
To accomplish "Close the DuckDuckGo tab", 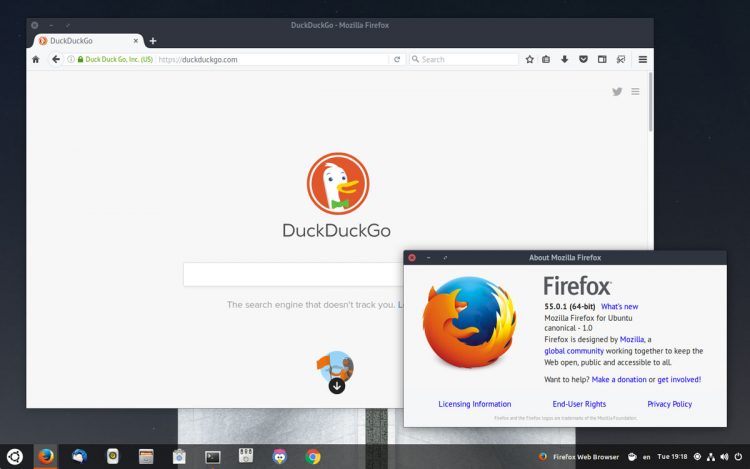I will (x=136, y=41).
